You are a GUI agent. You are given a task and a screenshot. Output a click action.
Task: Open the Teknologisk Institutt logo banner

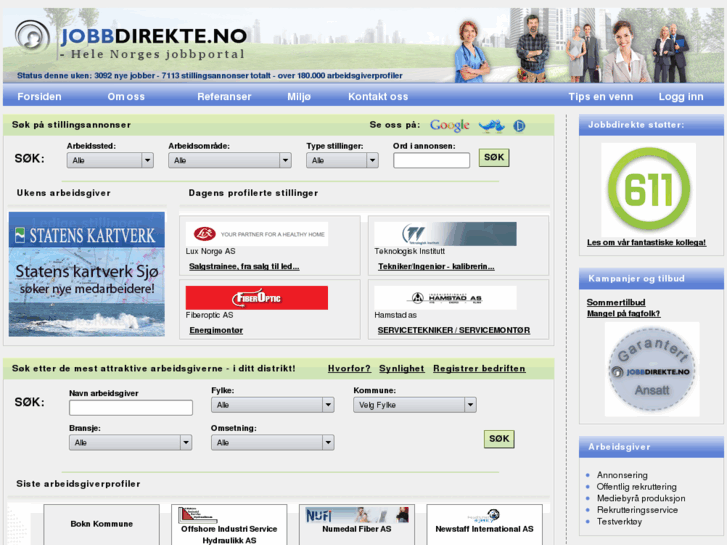(x=445, y=234)
